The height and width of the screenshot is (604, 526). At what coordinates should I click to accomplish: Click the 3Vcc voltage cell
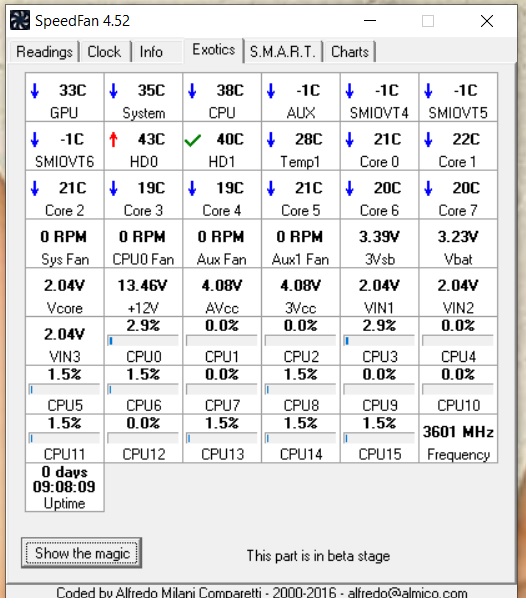[301, 292]
